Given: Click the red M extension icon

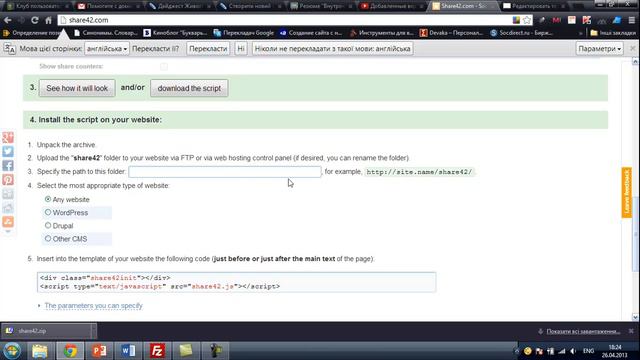Looking at the screenshot, I should (x=557, y=20).
